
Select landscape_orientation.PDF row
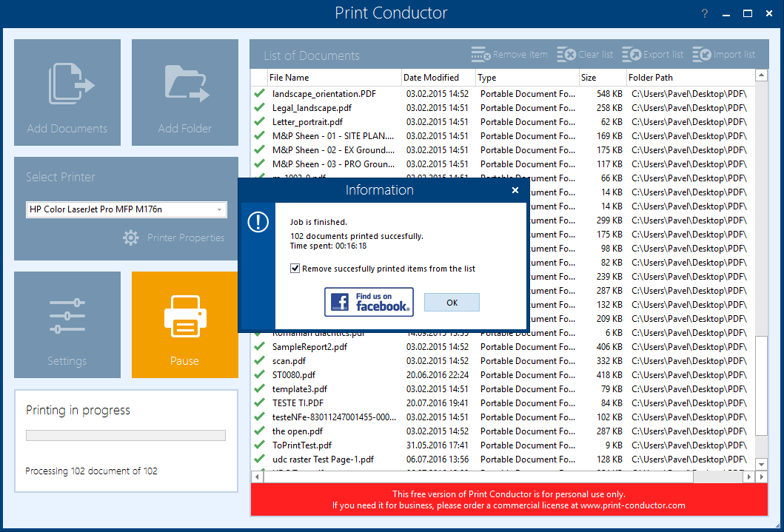click(x=502, y=94)
